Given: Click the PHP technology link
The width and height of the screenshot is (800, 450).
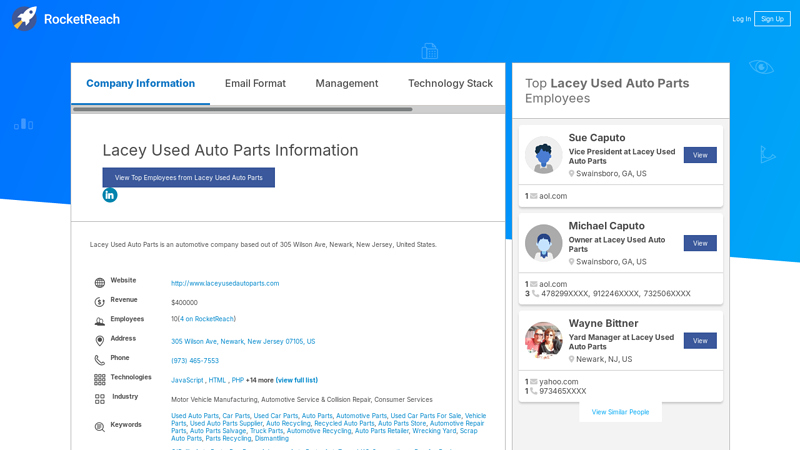Looking at the screenshot, I should pyautogui.click(x=238, y=380).
